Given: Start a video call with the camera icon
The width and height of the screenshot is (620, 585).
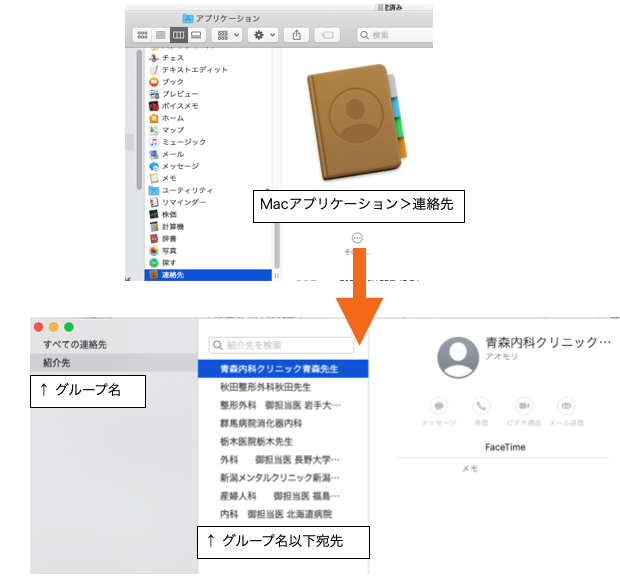Looking at the screenshot, I should point(523,406).
